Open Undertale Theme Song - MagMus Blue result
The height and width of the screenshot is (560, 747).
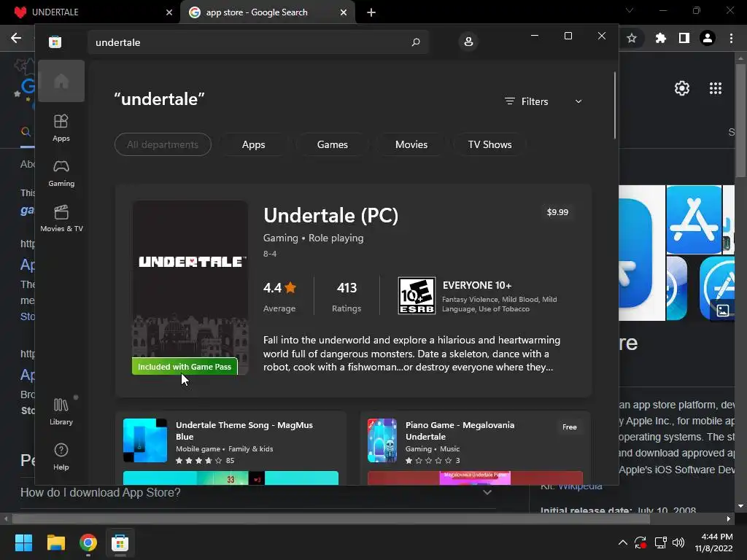pyautogui.click(x=244, y=430)
